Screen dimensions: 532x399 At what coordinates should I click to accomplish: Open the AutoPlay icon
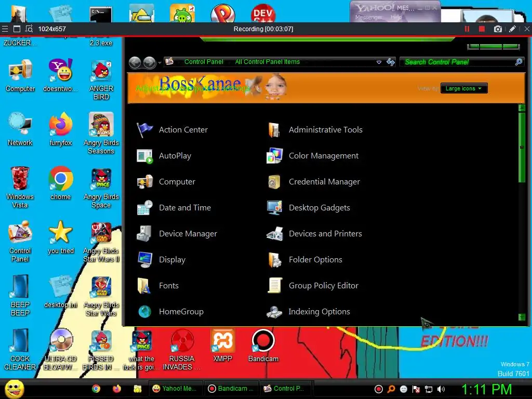click(144, 156)
